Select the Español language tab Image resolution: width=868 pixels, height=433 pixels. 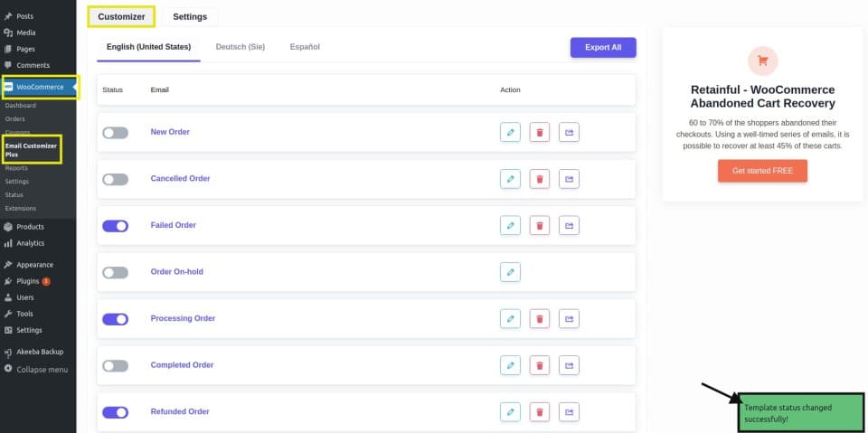tap(305, 47)
